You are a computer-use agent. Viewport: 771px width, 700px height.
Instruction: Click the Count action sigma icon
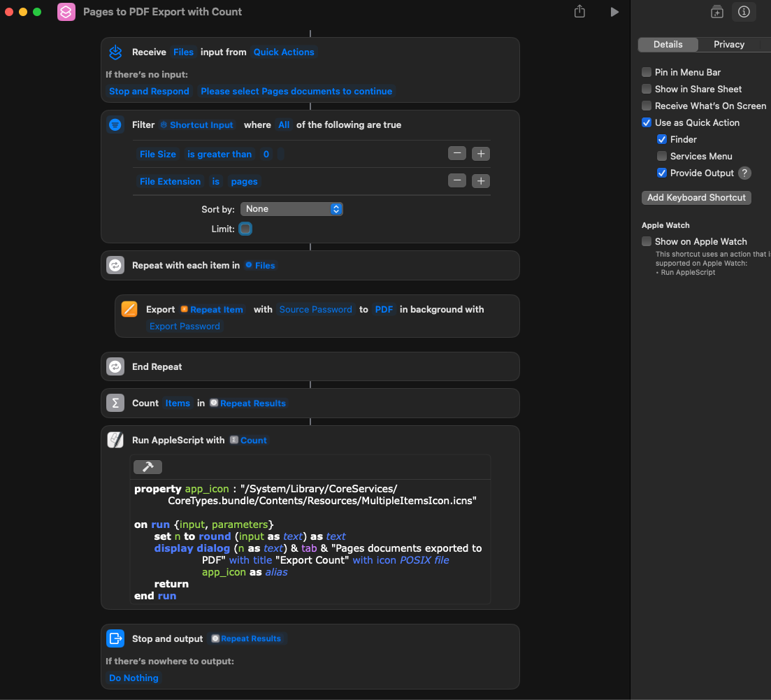[x=115, y=403]
